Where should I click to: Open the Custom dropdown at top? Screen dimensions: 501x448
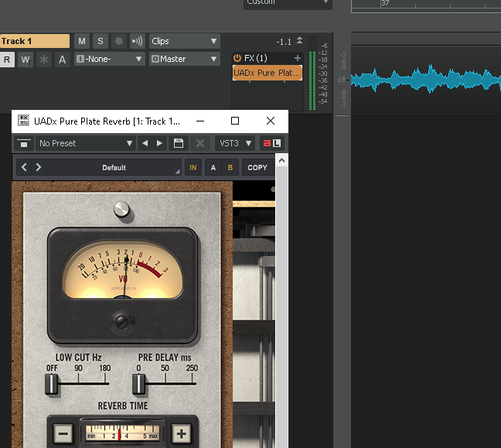coord(288,3)
